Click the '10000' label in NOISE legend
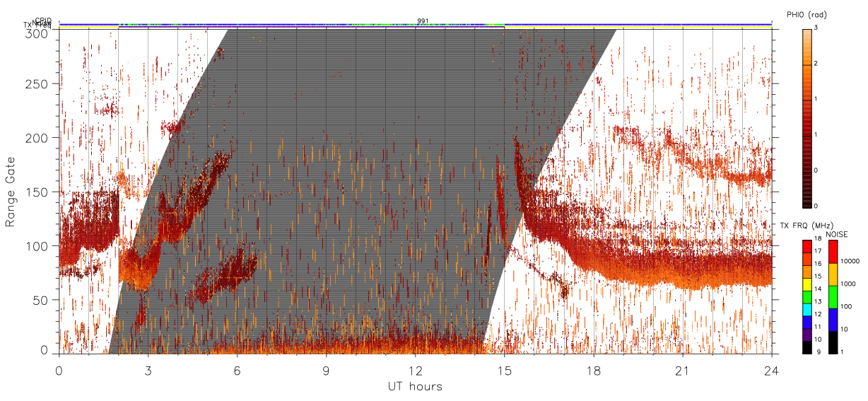 [x=850, y=261]
